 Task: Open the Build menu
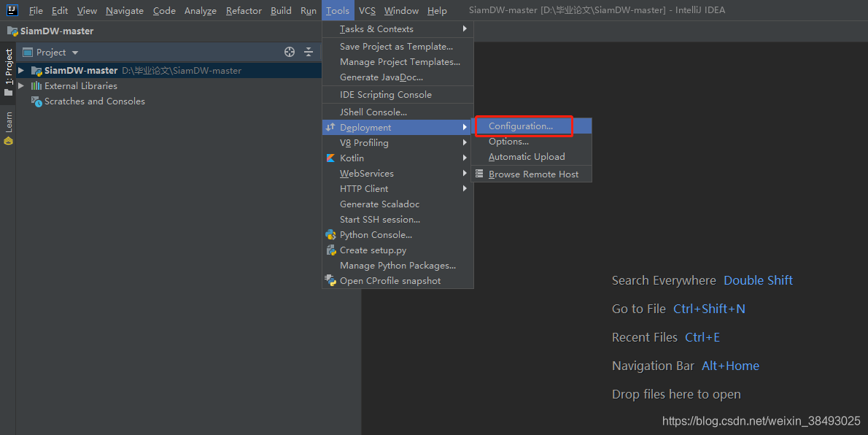[281, 10]
